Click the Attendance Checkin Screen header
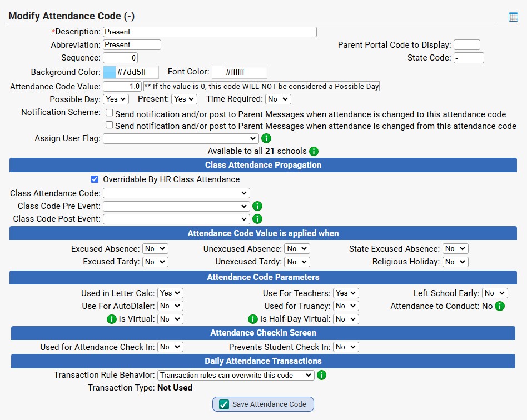The height and width of the screenshot is (420, 527). click(x=263, y=333)
